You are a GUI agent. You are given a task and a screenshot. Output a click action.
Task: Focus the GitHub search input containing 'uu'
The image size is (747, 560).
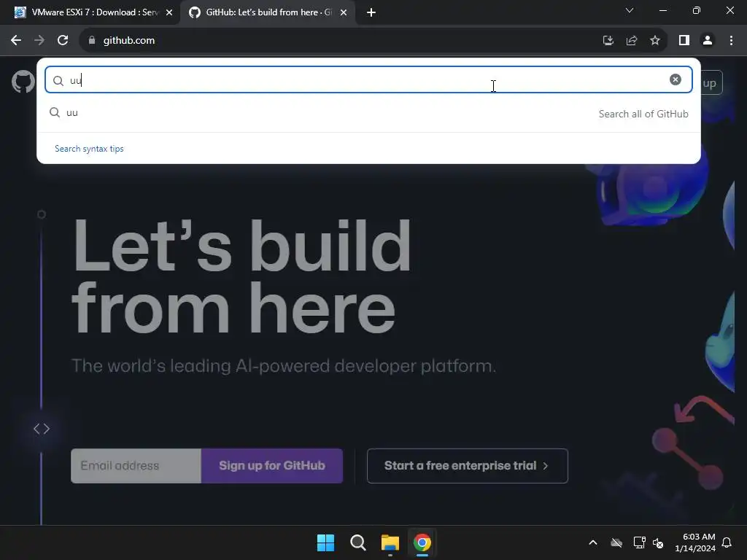point(368,80)
